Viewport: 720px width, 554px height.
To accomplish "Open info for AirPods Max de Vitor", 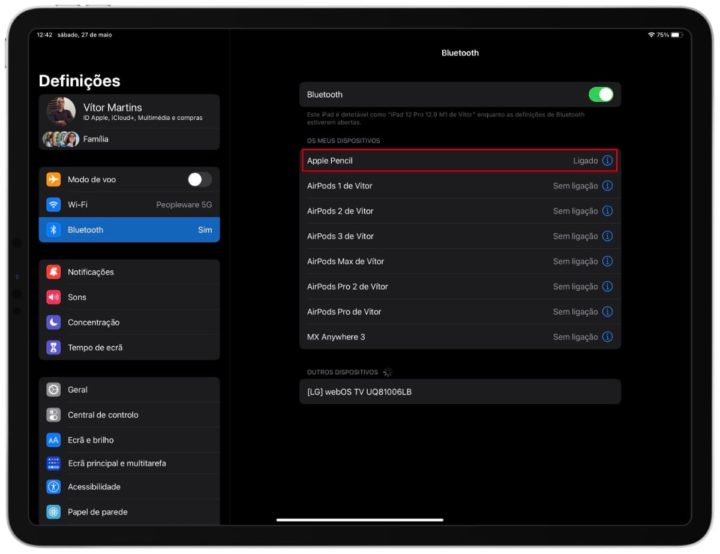I will point(608,261).
